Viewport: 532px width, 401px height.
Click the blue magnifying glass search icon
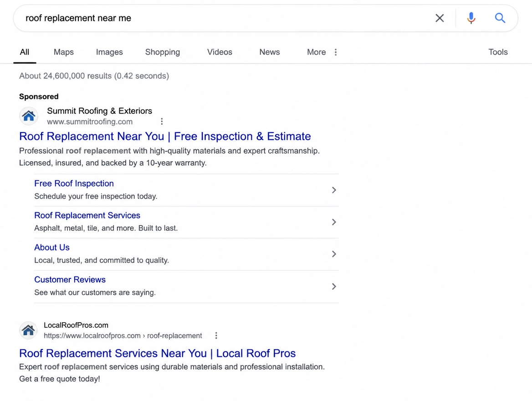pyautogui.click(x=500, y=18)
